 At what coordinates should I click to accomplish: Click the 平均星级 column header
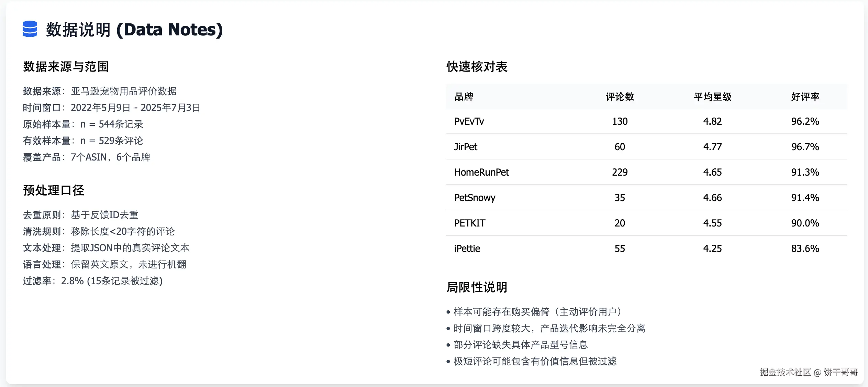coord(712,97)
